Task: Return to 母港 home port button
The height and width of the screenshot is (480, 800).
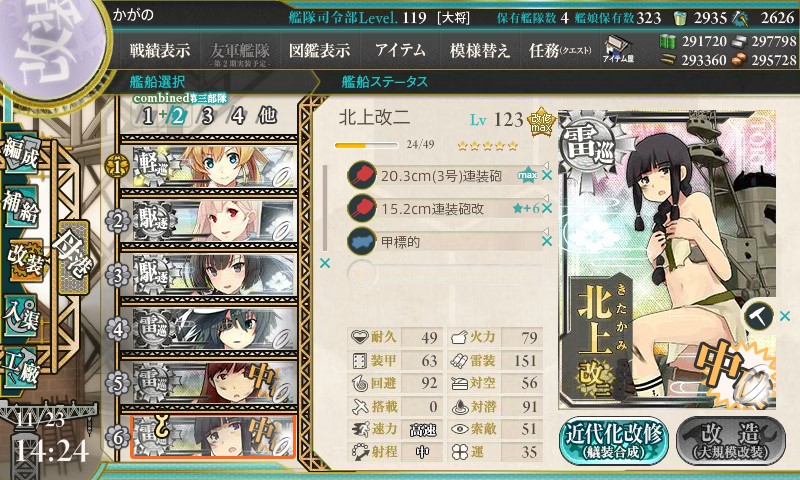Action: coord(74,258)
